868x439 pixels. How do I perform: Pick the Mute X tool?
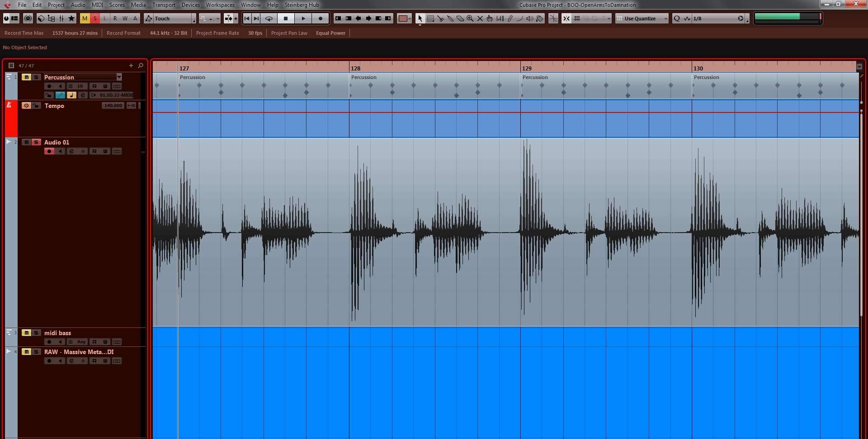tap(480, 19)
